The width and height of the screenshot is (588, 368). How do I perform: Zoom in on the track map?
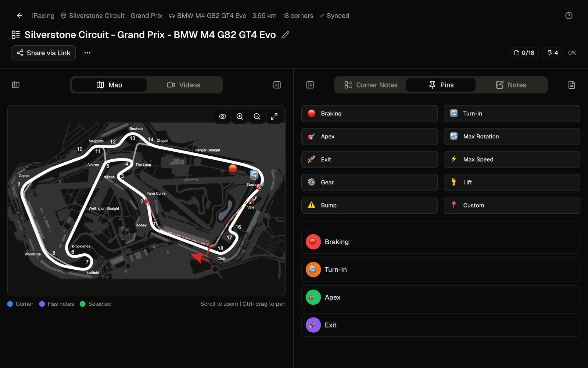(240, 116)
